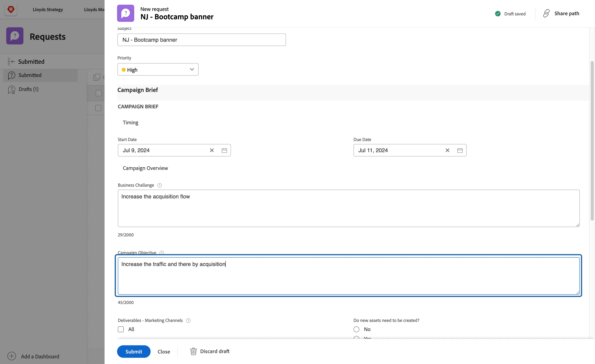595x364 pixels.
Task: Click the Start Date field showing Jul 9, 2024
Action: (174, 150)
